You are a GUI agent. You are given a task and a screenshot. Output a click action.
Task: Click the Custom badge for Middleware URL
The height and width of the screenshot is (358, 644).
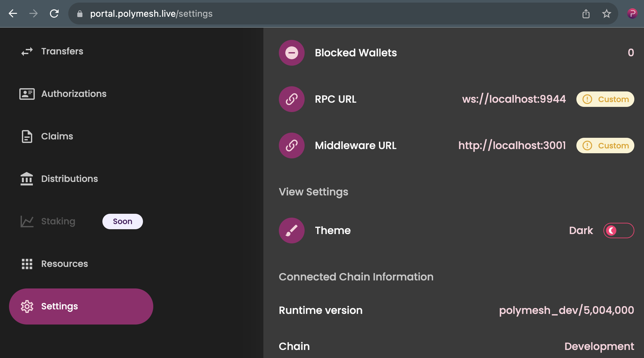tap(605, 145)
